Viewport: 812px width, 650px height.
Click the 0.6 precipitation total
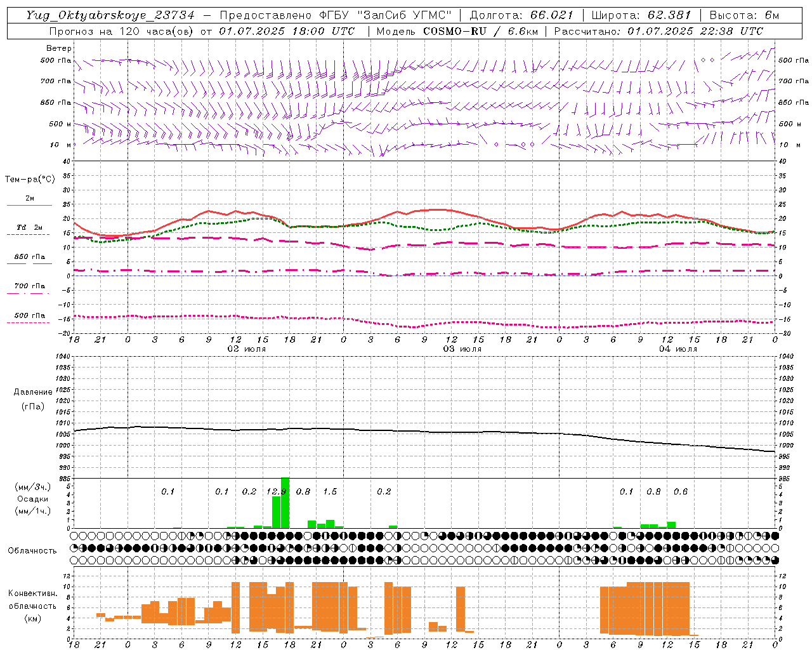coord(681,492)
